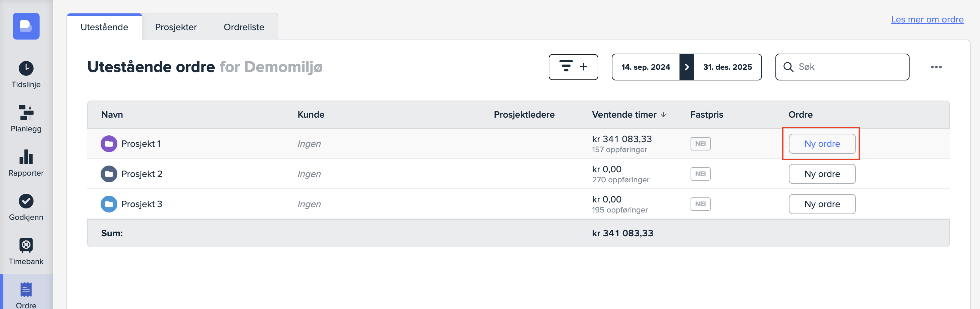
Task: Click the Prosjekt 1 purple folder icon
Action: tap(109, 144)
